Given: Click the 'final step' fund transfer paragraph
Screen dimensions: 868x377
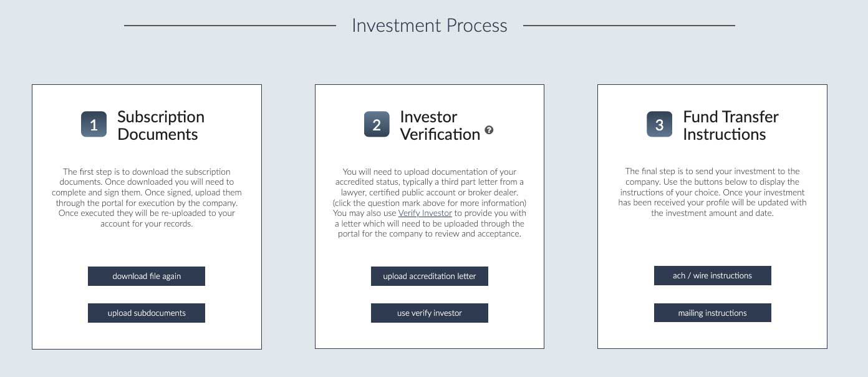Looking at the screenshot, I should pos(713,192).
